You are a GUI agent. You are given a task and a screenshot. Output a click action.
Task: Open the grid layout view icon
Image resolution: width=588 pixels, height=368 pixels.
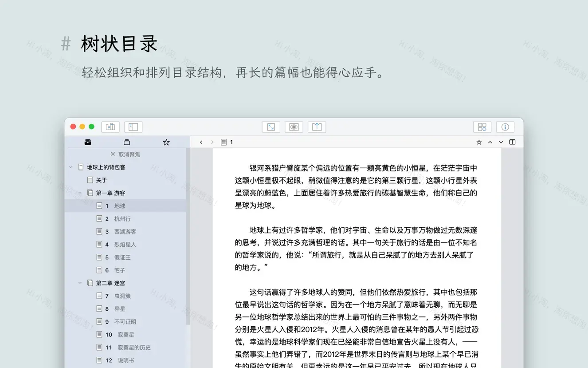point(482,127)
